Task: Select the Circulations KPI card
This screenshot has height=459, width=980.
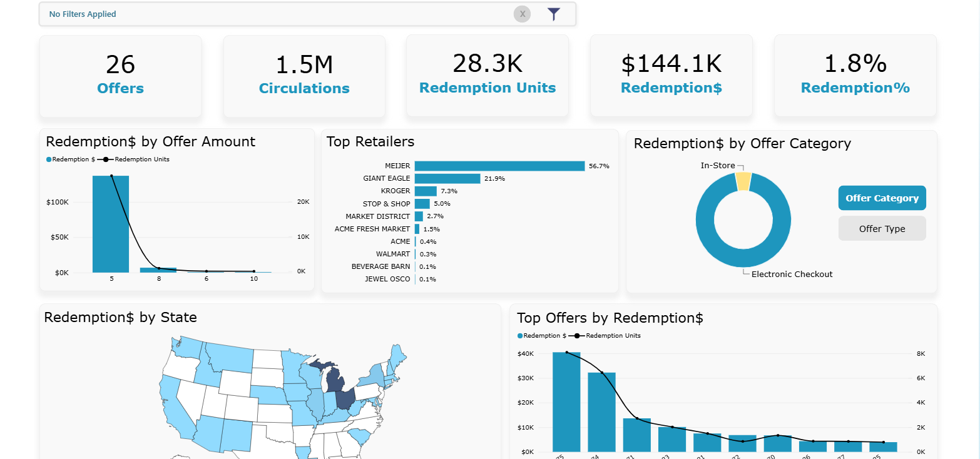Action: (x=304, y=76)
